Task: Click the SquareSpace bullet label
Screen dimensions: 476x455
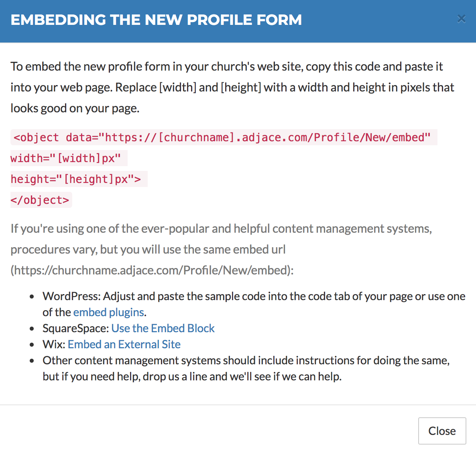Action: pyautogui.click(x=75, y=328)
